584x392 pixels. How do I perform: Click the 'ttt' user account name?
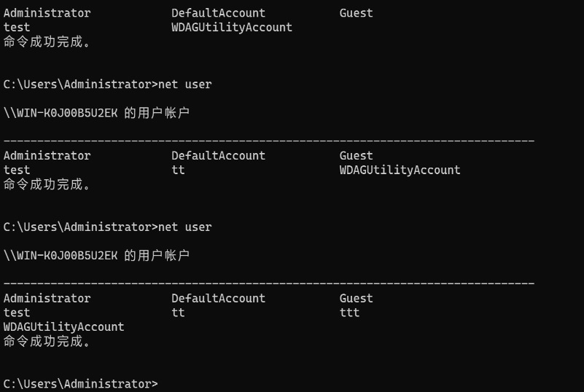pos(349,313)
